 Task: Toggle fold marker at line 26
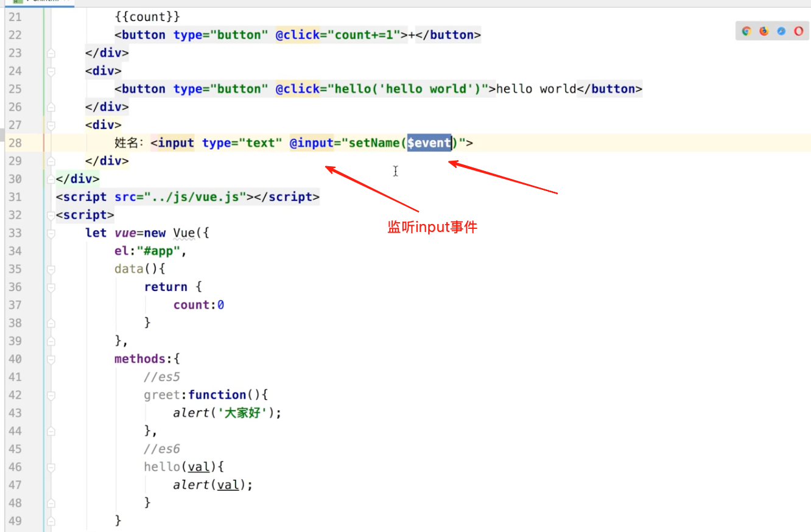point(51,107)
